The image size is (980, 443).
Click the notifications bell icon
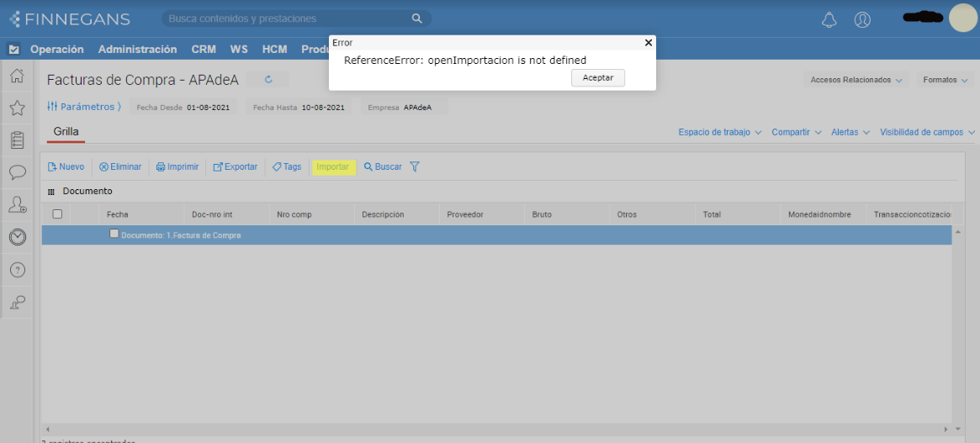pos(829,19)
